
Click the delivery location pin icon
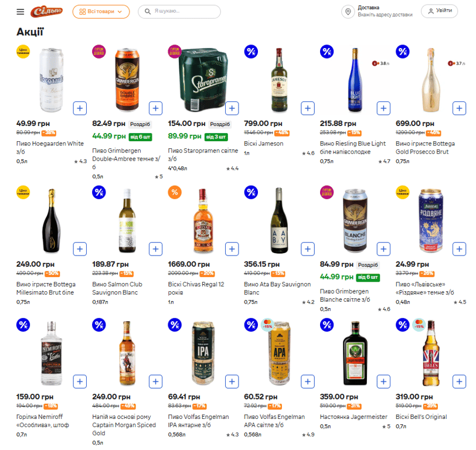[x=348, y=13]
